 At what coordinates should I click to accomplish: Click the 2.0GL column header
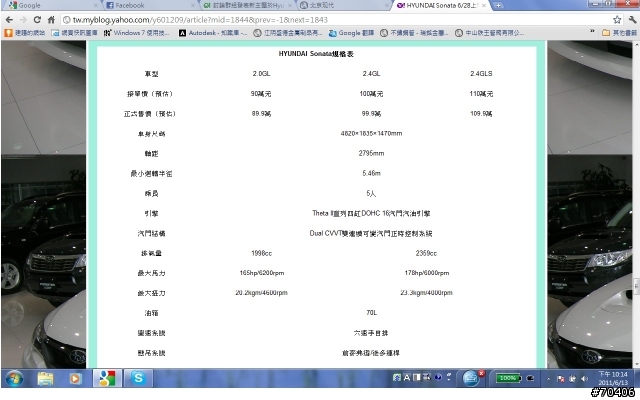click(x=261, y=73)
